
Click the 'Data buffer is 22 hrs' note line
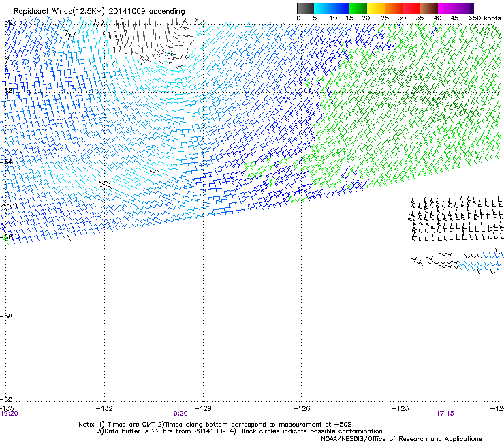(240, 431)
